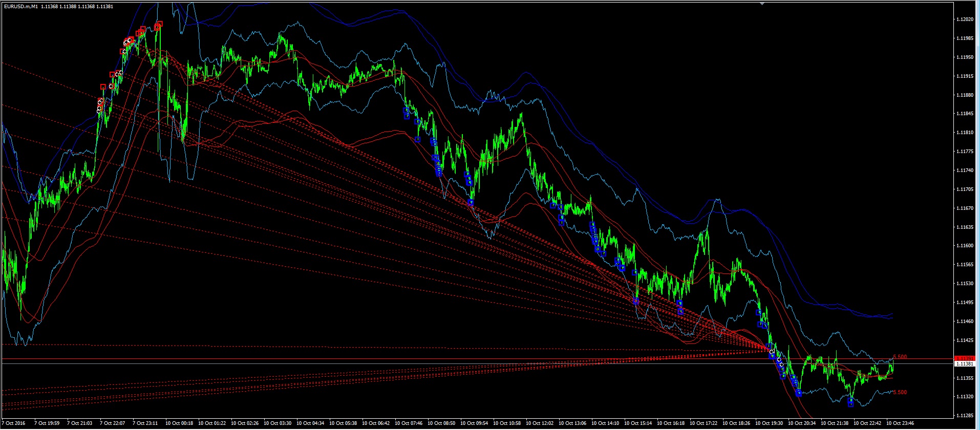Click the 10 Oct 13:06 time axis label
The width and height of the screenshot is (980, 430).
point(572,423)
